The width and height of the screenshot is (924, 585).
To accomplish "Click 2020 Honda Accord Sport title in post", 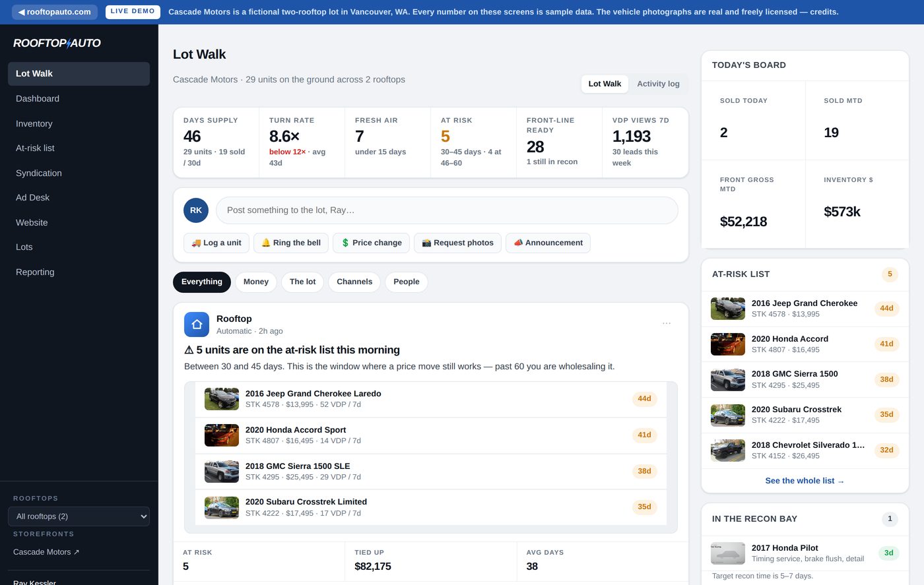I will click(296, 430).
